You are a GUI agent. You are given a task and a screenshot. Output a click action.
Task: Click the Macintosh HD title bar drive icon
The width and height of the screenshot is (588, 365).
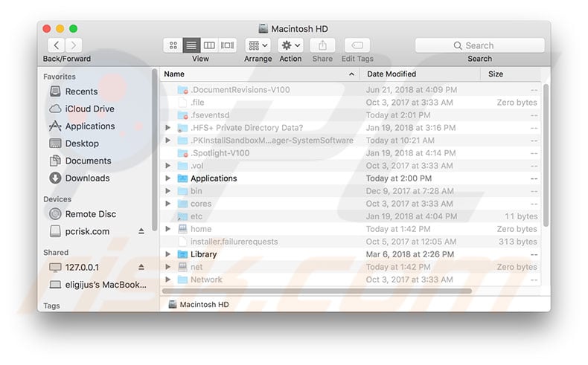[263, 28]
